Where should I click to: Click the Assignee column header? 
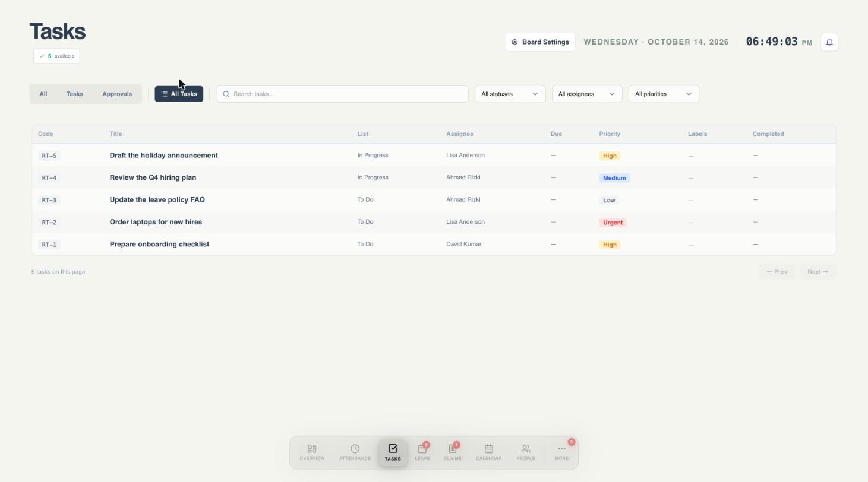click(x=460, y=134)
